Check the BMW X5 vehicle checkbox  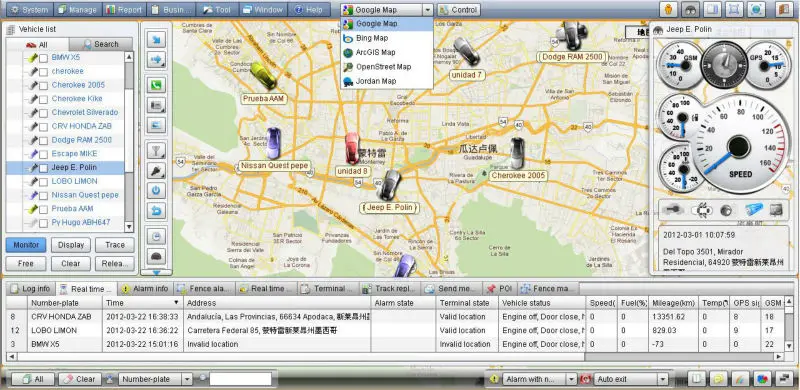click(x=43, y=58)
